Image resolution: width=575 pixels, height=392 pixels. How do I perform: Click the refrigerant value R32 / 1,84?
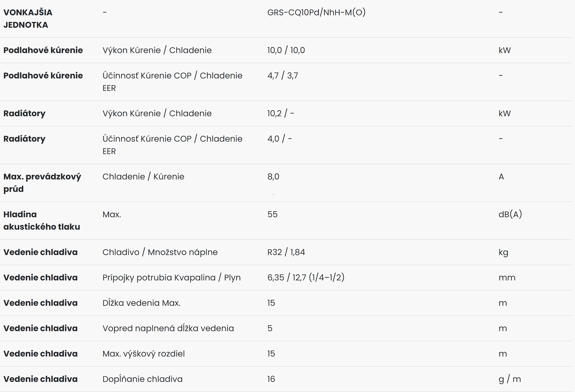click(286, 252)
